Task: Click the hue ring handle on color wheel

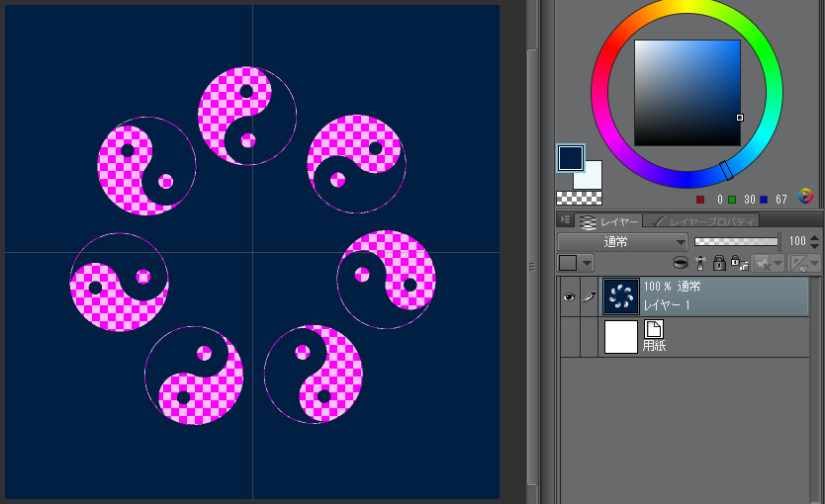Action: pyautogui.click(x=726, y=170)
